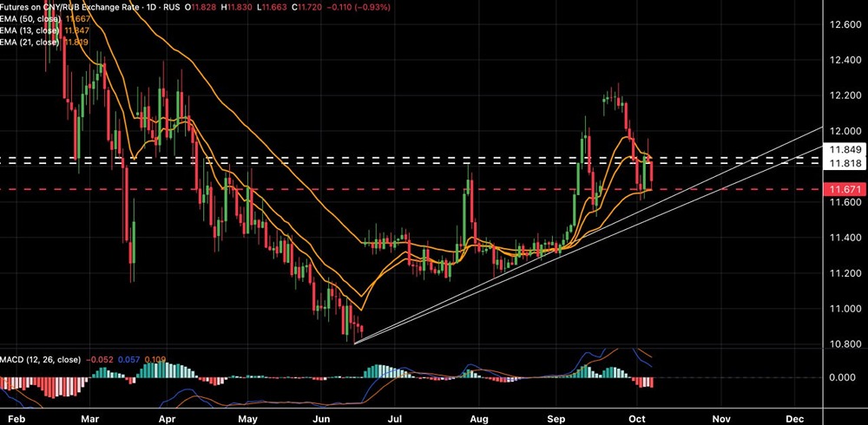Click the 11.818 price label on axis
Screen dimensions: 868x425
(845, 163)
